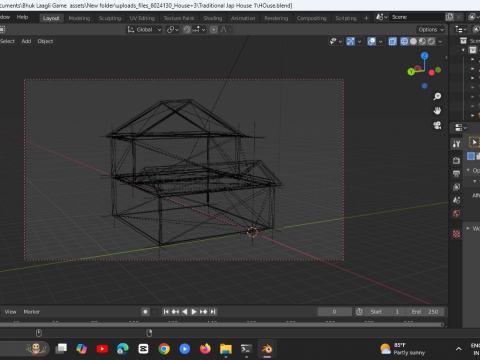Click the blue Z axis gizmo handle
The width and height of the screenshot is (480, 360).
coord(424,56)
